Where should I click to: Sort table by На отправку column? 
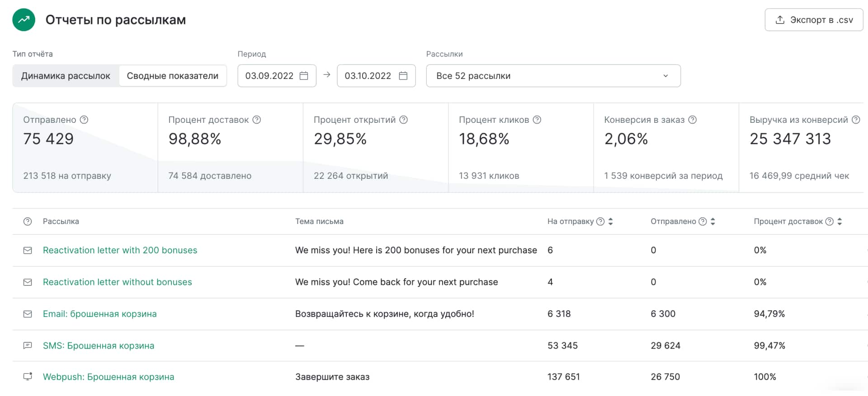[x=611, y=221]
